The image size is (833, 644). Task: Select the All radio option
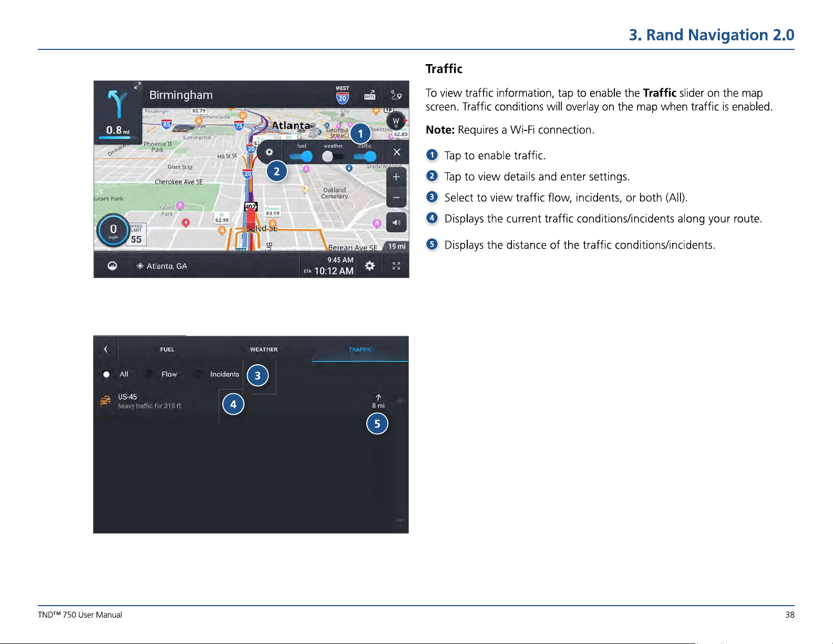coord(116,374)
